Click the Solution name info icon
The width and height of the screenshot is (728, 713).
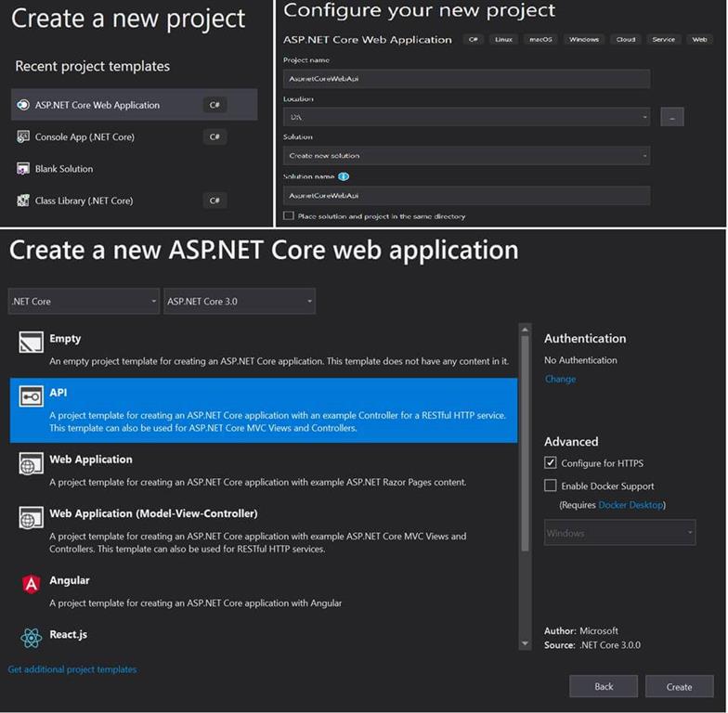[x=344, y=176]
